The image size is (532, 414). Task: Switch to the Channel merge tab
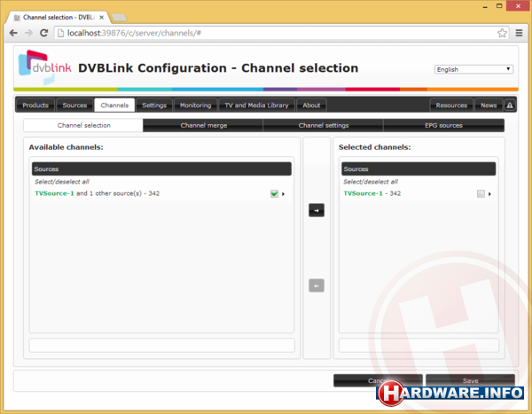click(x=203, y=126)
